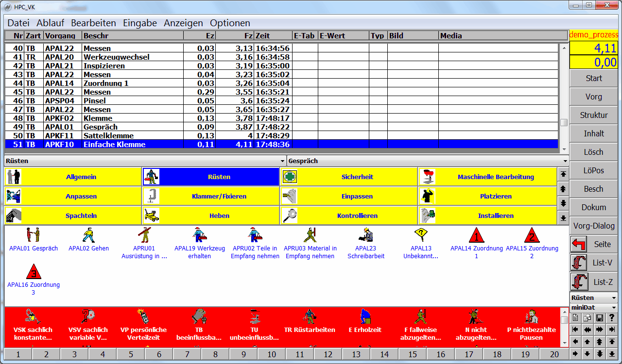Select the APAL01 Gespräch activity icon

coord(33,236)
